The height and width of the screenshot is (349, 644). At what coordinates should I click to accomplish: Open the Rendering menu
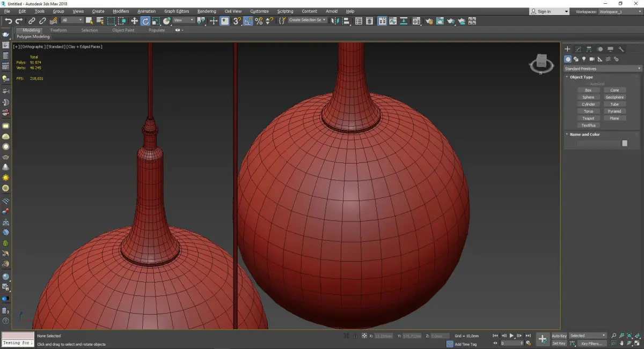pos(207,11)
